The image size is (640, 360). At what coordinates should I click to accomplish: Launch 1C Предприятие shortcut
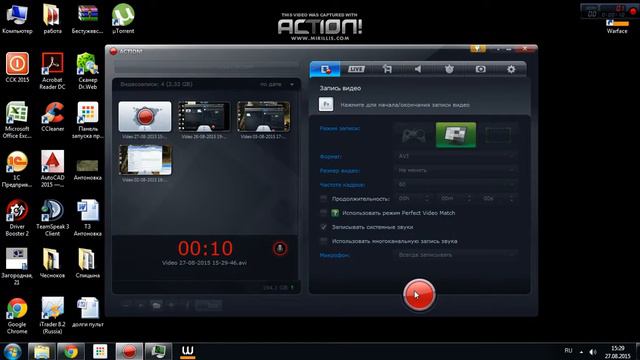pos(17,169)
